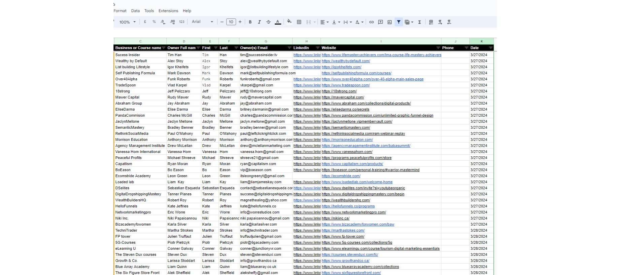Insert a chart from the toolbar
The height and width of the screenshot is (275, 644).
389,22
